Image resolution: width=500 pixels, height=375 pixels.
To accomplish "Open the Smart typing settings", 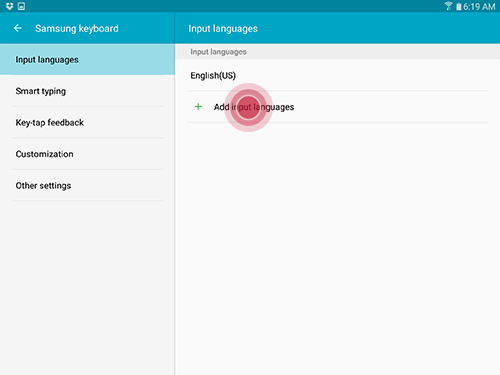I will pyautogui.click(x=87, y=91).
